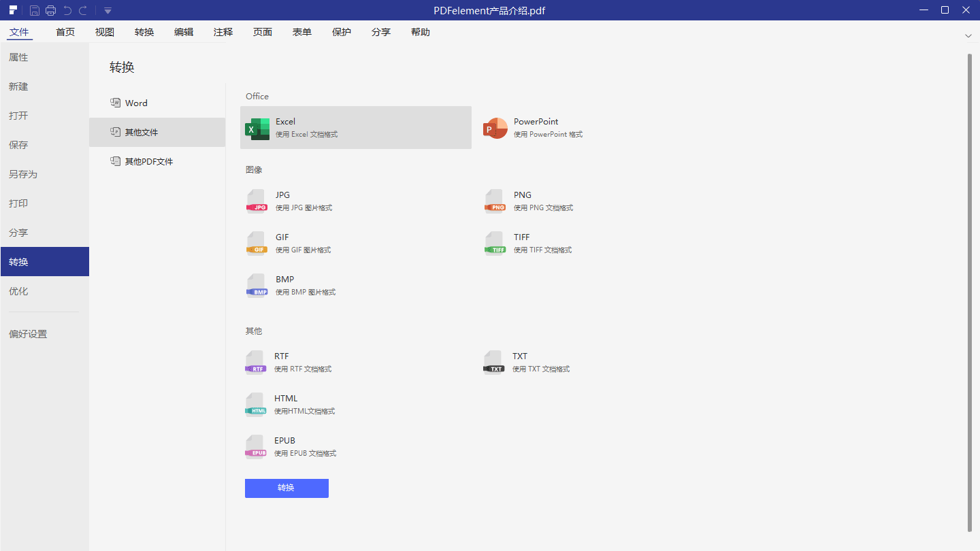The height and width of the screenshot is (551, 980).
Task: Click the Save icon in title bar
Action: tap(34, 10)
